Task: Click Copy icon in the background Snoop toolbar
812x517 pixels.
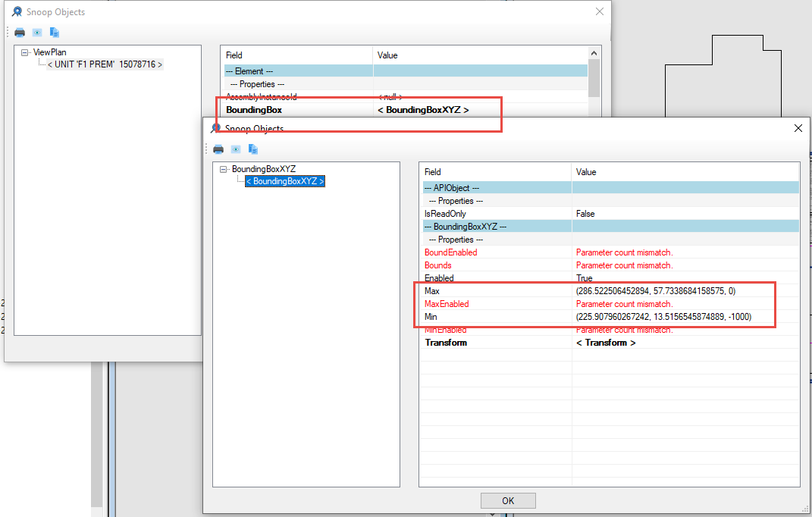Action: [x=53, y=33]
